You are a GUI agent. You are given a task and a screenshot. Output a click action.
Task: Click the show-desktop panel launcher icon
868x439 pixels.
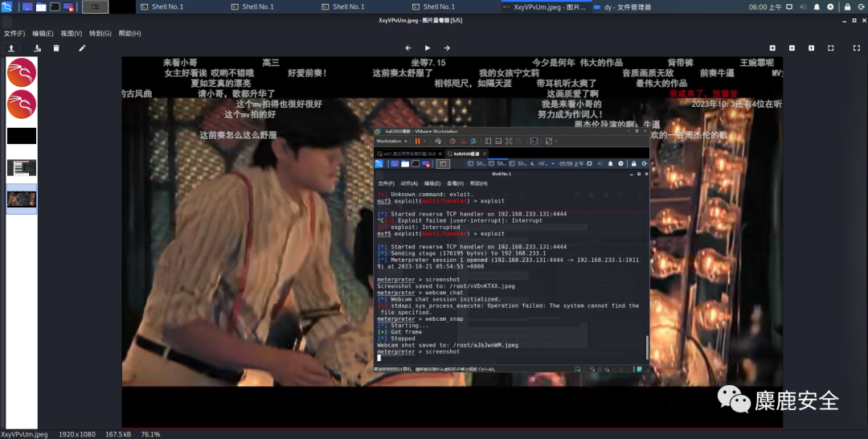27,6
